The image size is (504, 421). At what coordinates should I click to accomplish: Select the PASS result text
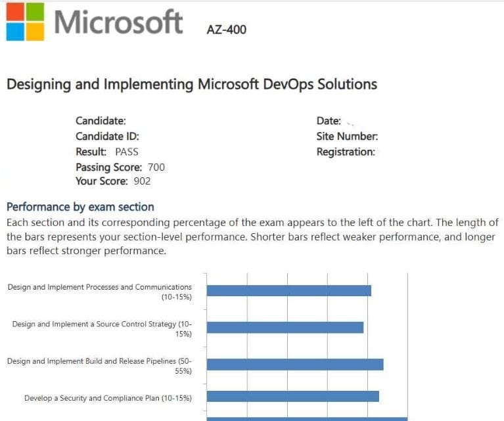click(127, 152)
